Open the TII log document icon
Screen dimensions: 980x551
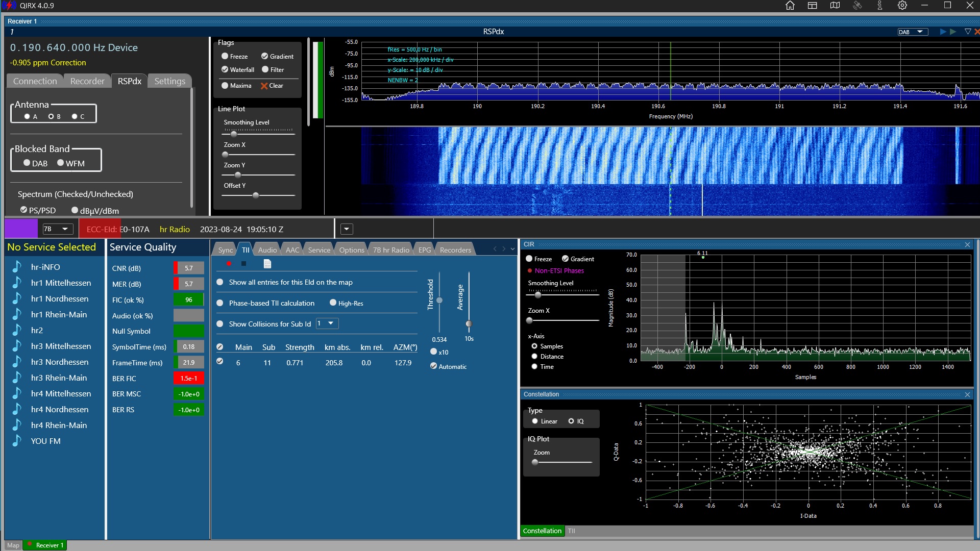(x=267, y=264)
